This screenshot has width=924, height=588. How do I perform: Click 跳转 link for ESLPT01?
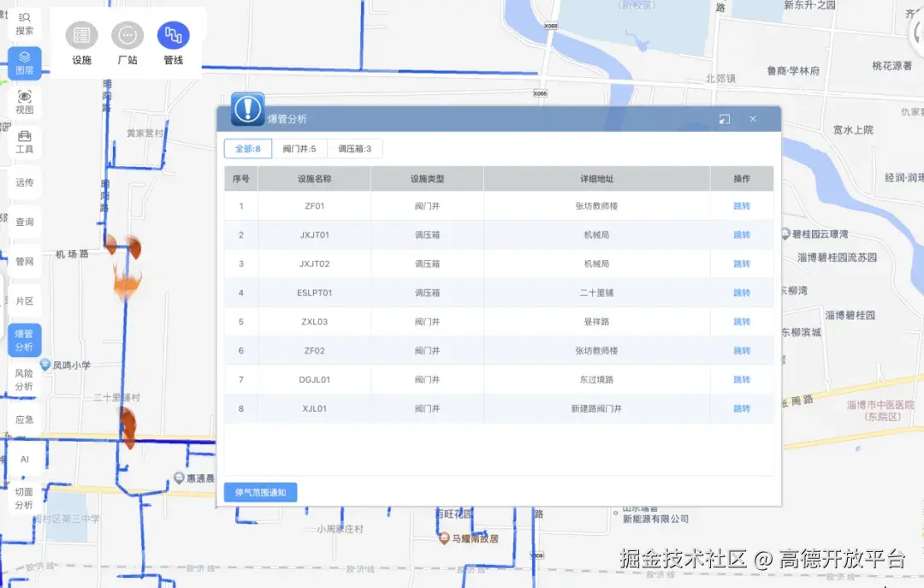[743, 293]
